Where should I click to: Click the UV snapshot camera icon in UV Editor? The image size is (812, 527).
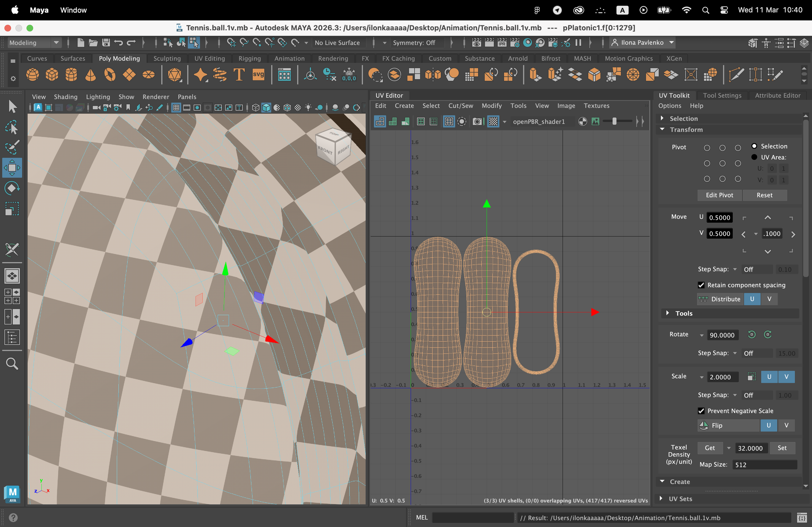coord(477,121)
